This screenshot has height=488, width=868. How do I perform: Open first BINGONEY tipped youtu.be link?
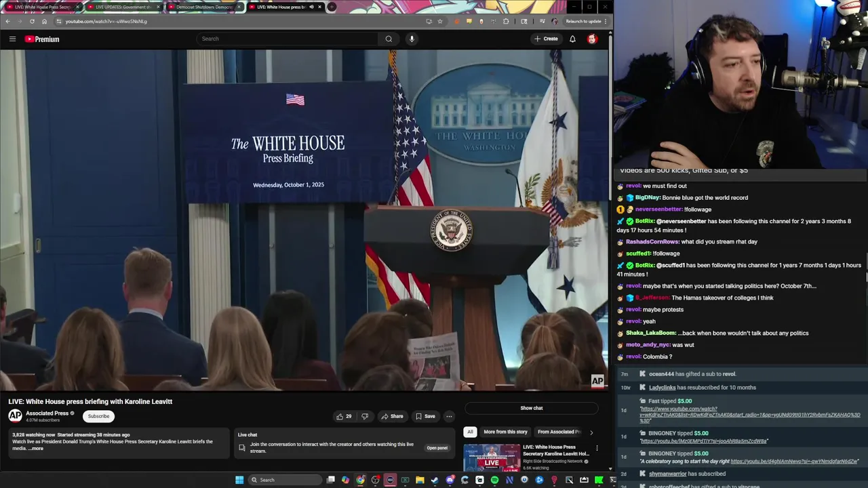point(704,441)
